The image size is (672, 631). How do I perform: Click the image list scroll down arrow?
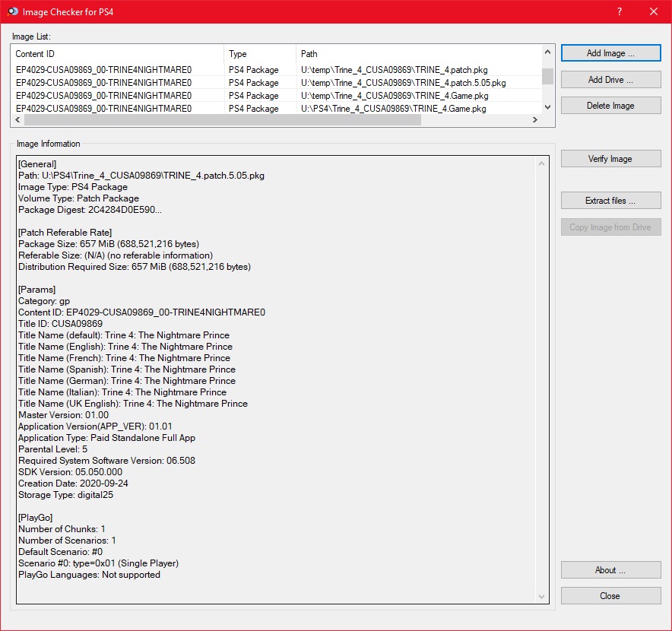547,107
